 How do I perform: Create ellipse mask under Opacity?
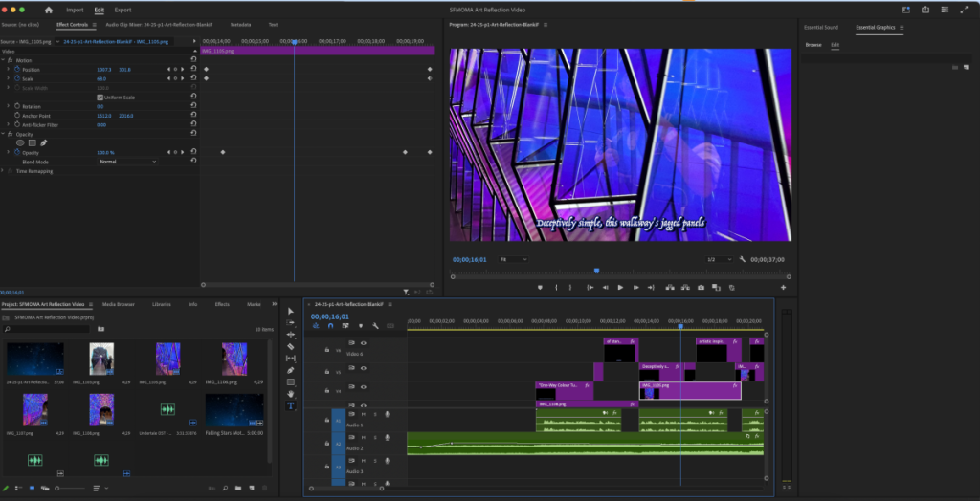click(x=20, y=143)
